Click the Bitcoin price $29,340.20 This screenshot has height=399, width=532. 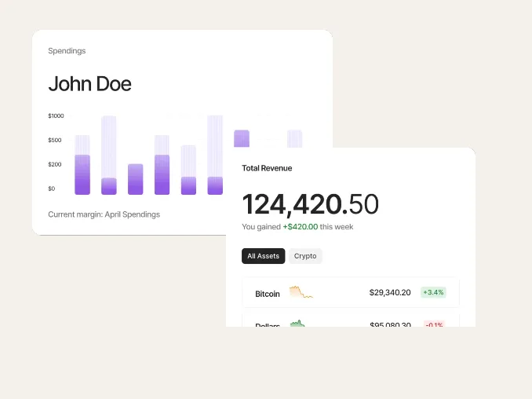tap(390, 292)
